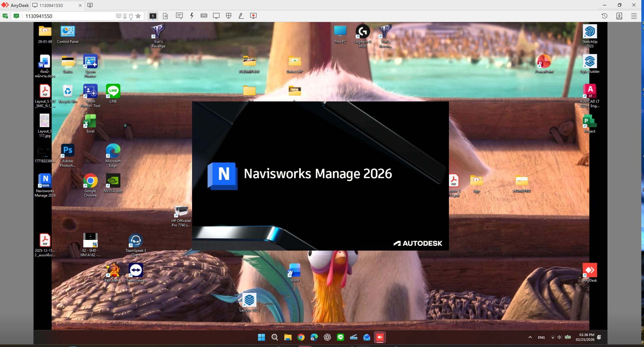Open the session history clock icon
This screenshot has width=644, height=347.
pyautogui.click(x=605, y=16)
